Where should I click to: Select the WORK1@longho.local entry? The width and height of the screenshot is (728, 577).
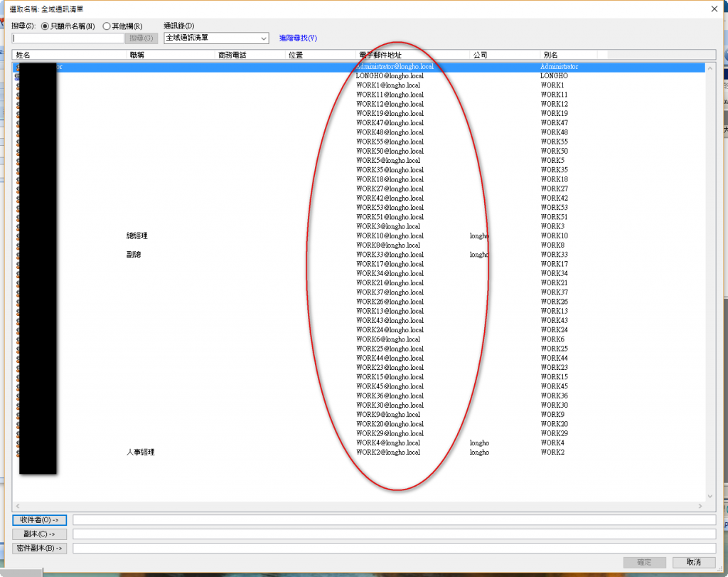coord(388,85)
